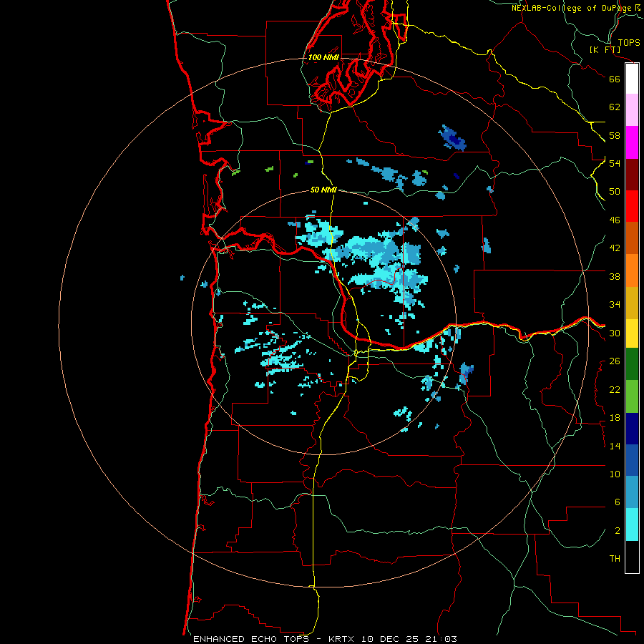Click the '6' legend value
The height and width of the screenshot is (644, 644).
tap(618, 502)
